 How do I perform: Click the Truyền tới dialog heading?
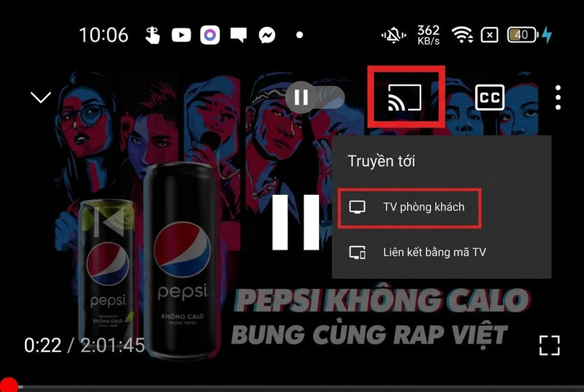[x=381, y=161]
